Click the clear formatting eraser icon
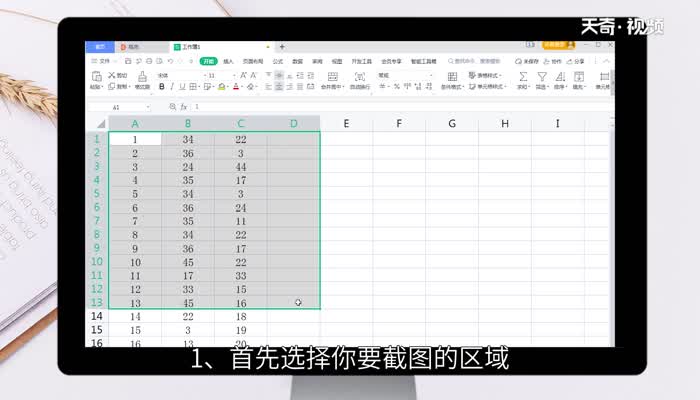This screenshot has height=400, width=700. (x=250, y=87)
